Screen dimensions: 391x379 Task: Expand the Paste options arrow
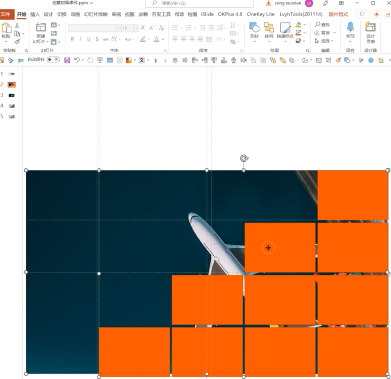click(6, 42)
